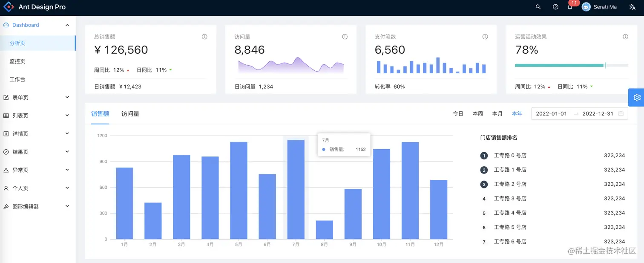Click the Dashboard menu icon
The height and width of the screenshot is (263, 644).
pyautogui.click(x=6, y=25)
